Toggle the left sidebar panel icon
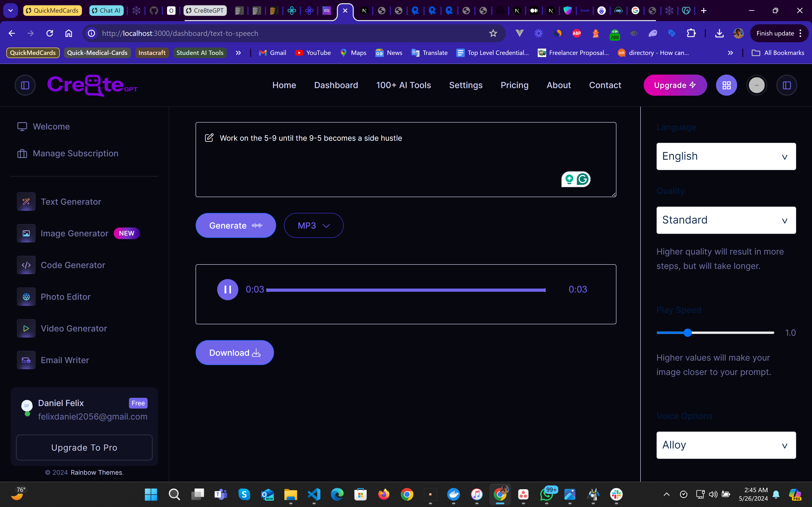Screen dimensions: 812x507 pos(25,85)
